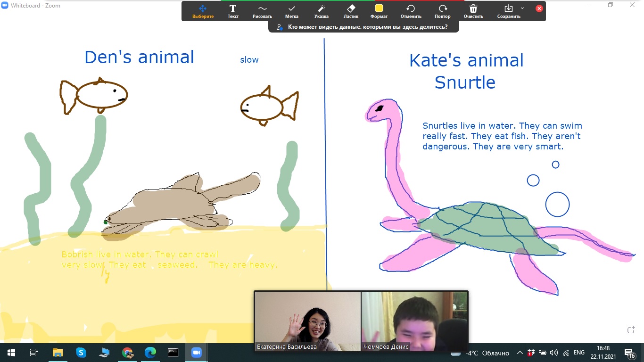The width and height of the screenshot is (644, 362).
Task: Enable the Указка spotlight tool
Action: [322, 11]
